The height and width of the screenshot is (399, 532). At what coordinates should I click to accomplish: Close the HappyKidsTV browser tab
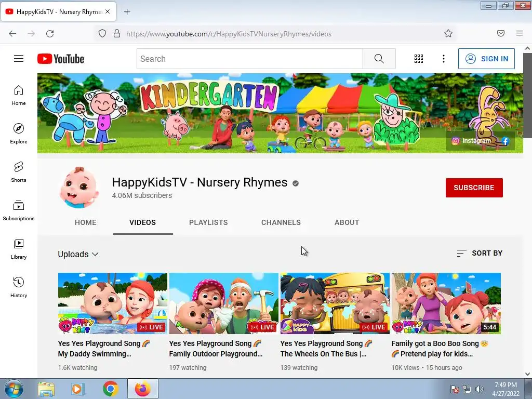coord(108,11)
